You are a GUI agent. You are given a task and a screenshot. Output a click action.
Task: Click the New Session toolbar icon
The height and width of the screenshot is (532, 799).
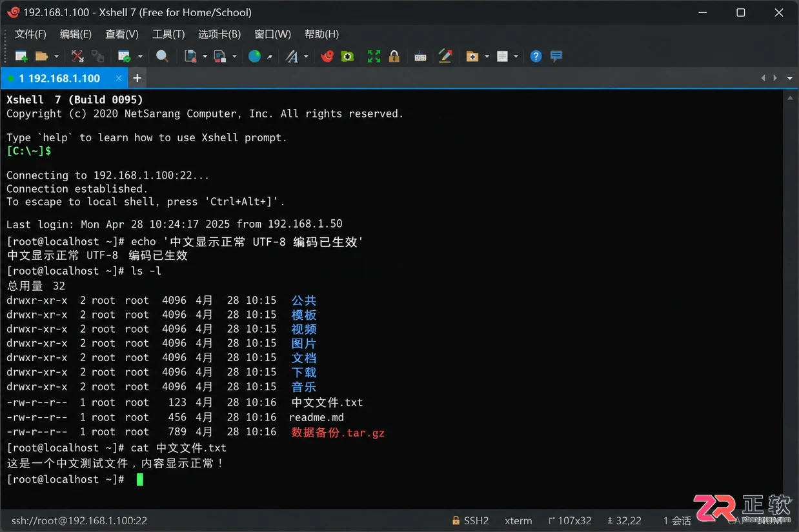point(21,56)
